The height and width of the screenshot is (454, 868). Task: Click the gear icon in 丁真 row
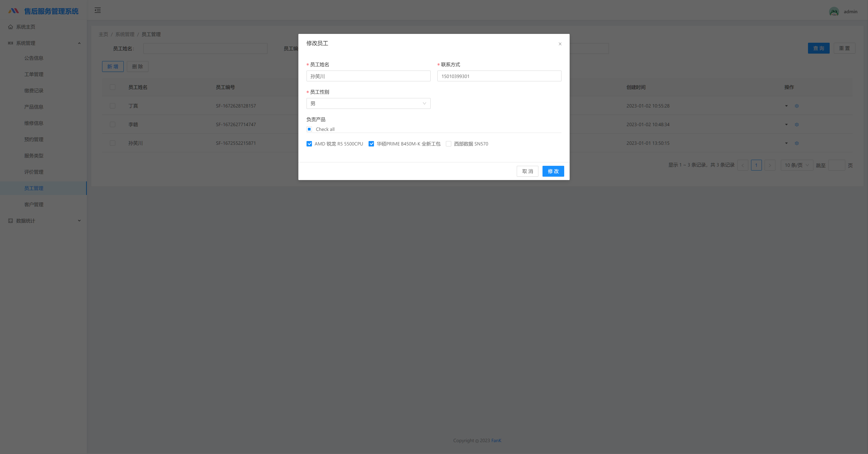(797, 106)
